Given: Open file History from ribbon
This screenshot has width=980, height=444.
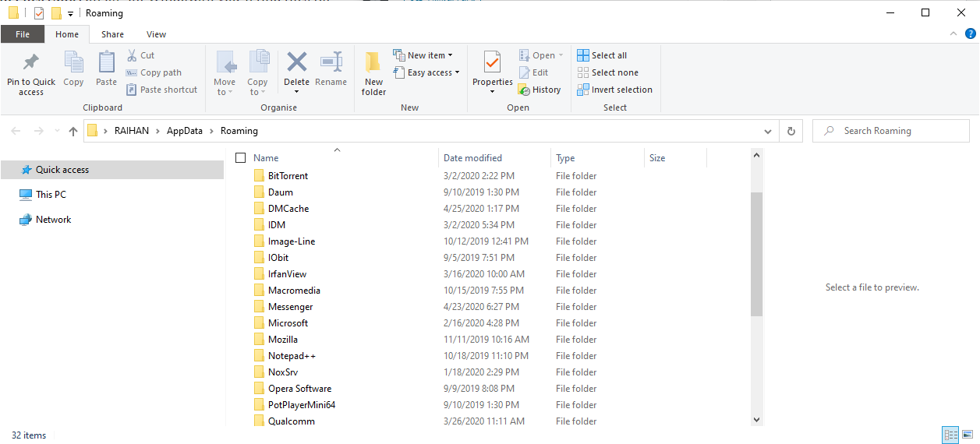Looking at the screenshot, I should coord(540,90).
